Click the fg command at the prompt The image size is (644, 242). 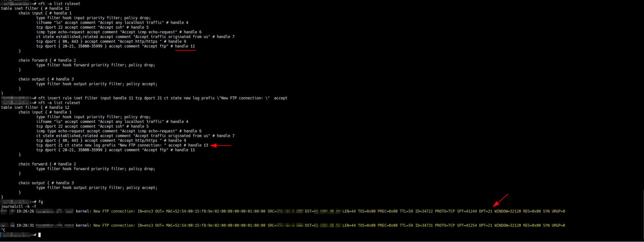[41, 202]
